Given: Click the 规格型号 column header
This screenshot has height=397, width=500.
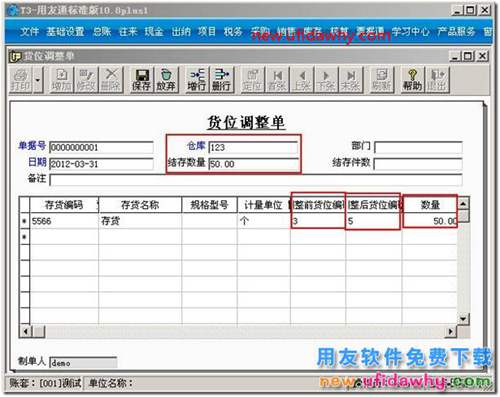Looking at the screenshot, I should click(x=209, y=205).
